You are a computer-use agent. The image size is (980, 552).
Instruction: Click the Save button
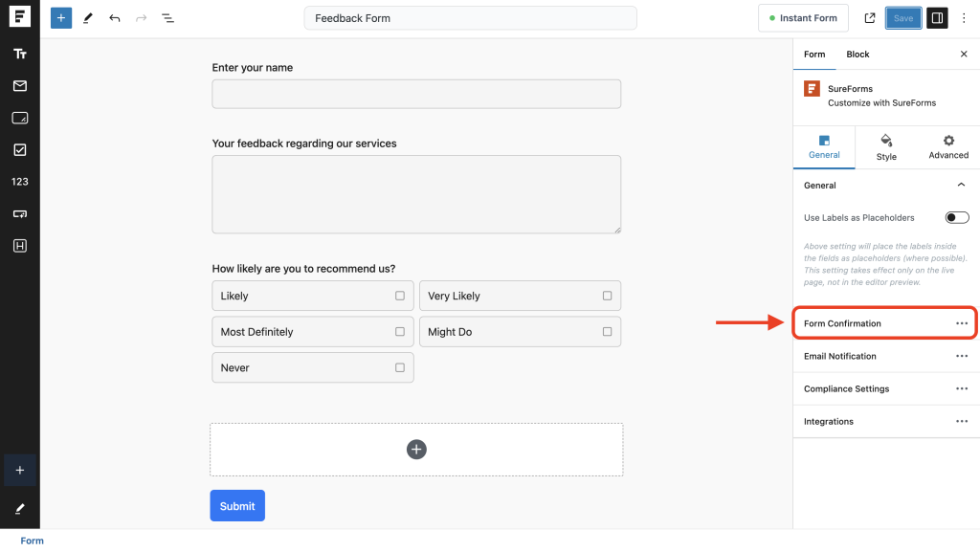902,17
